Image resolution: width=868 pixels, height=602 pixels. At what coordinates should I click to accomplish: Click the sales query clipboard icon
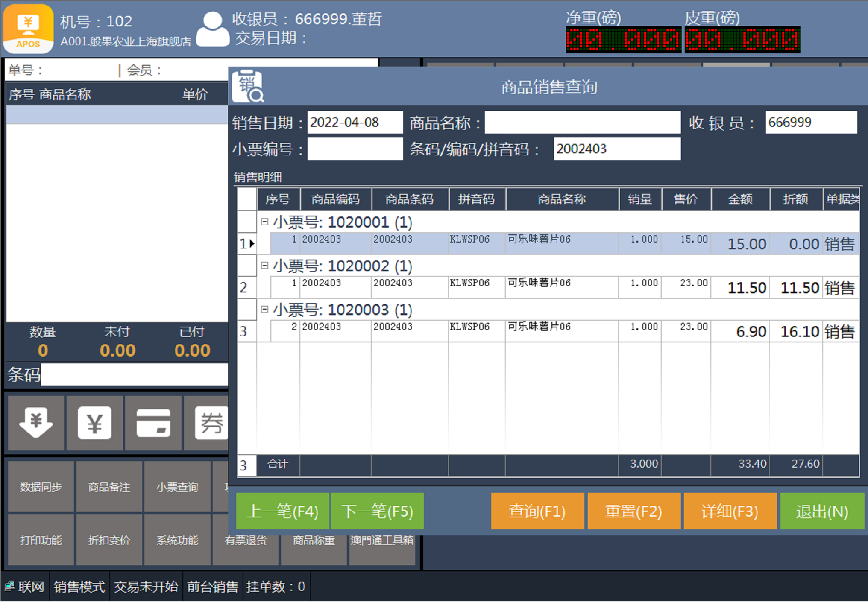pyautogui.click(x=248, y=86)
